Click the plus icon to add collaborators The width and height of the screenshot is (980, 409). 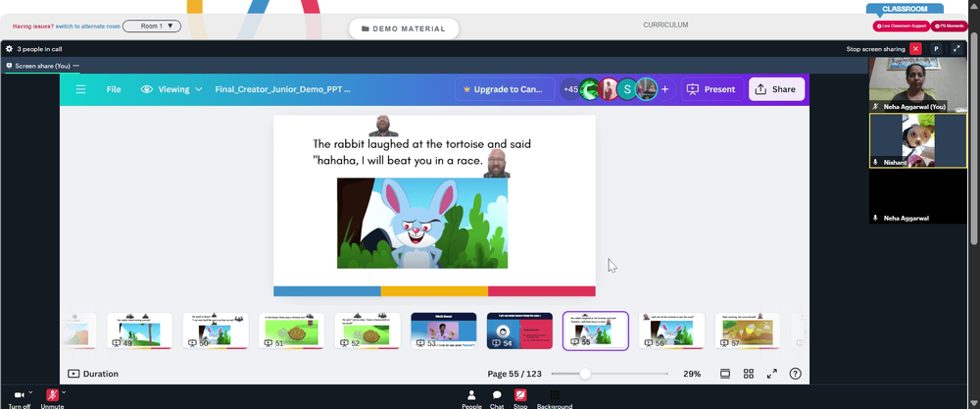665,89
